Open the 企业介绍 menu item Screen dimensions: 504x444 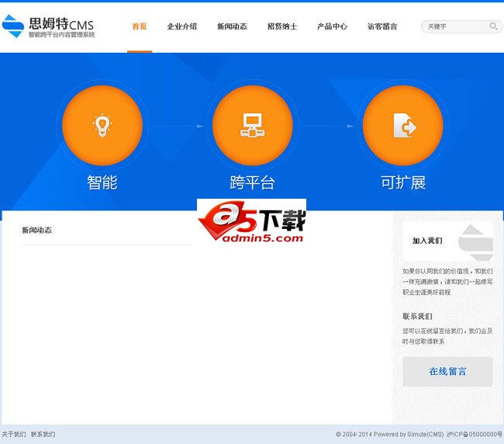(182, 26)
